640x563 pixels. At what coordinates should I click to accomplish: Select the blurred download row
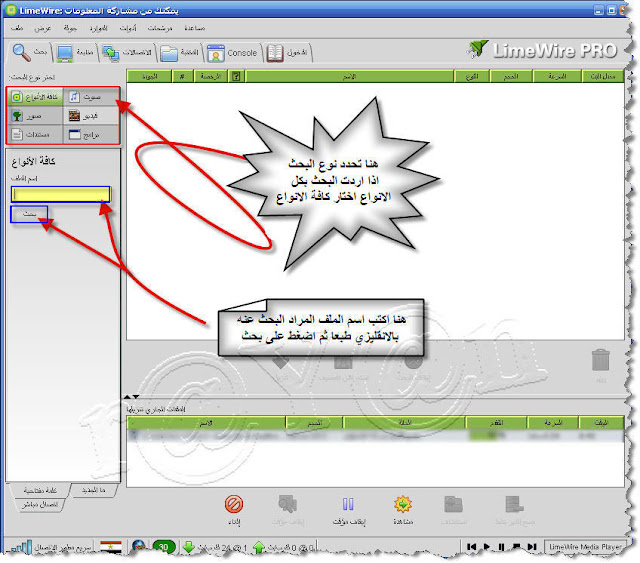376,436
